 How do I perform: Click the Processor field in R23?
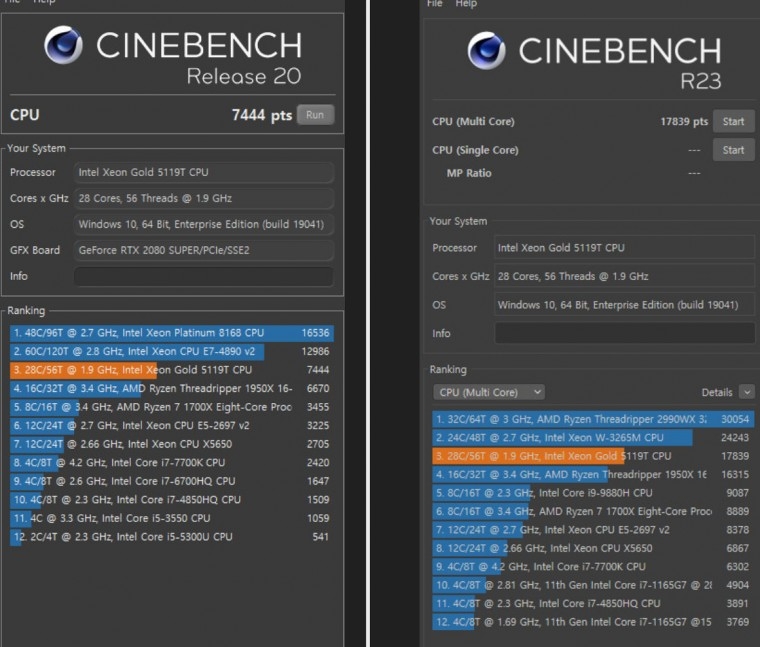tap(624, 248)
